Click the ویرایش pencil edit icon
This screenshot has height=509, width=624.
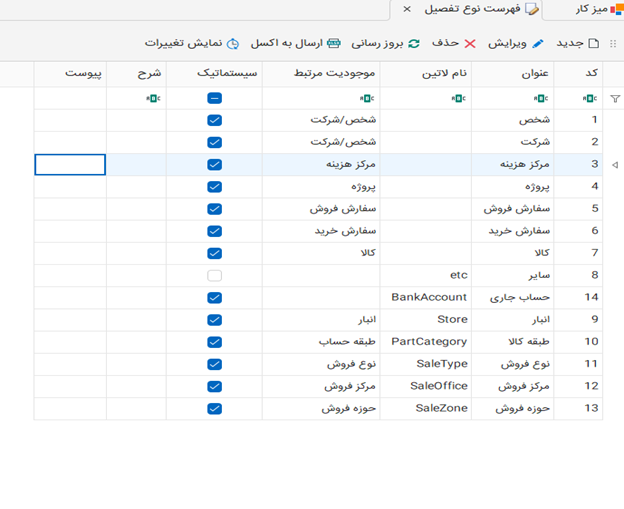[x=538, y=44]
